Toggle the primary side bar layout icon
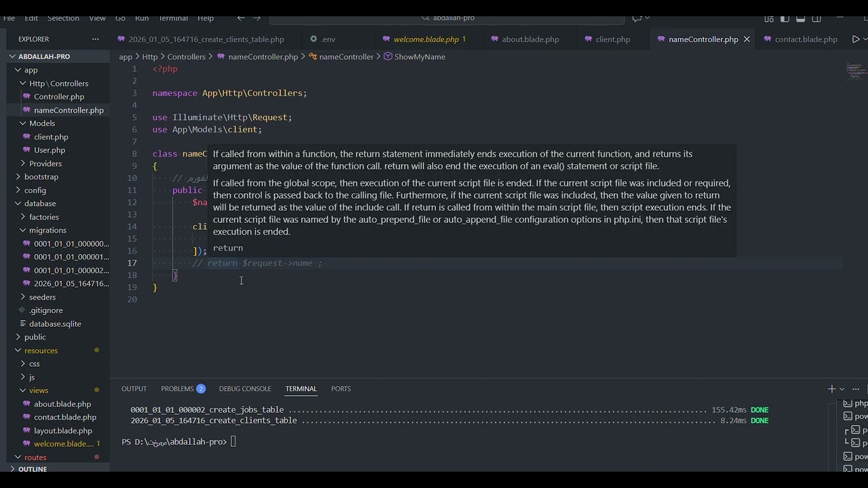 pyautogui.click(x=785, y=18)
